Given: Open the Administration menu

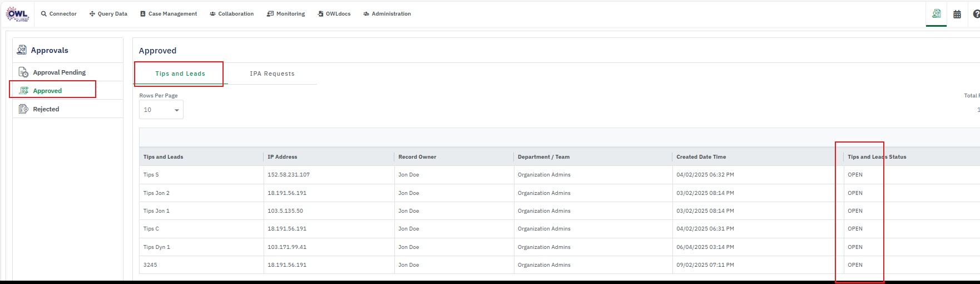Looking at the screenshot, I should coord(387,14).
